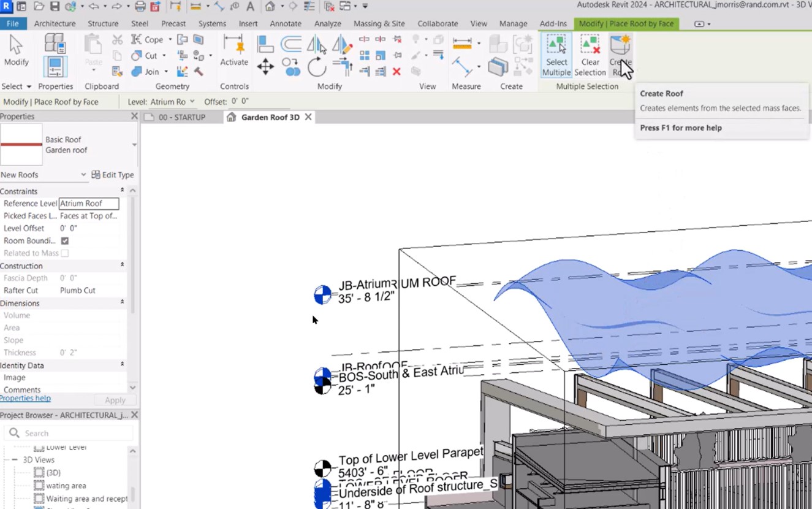The image size is (812, 509).
Task: Click the Modify arrow tool
Action: coord(16,51)
